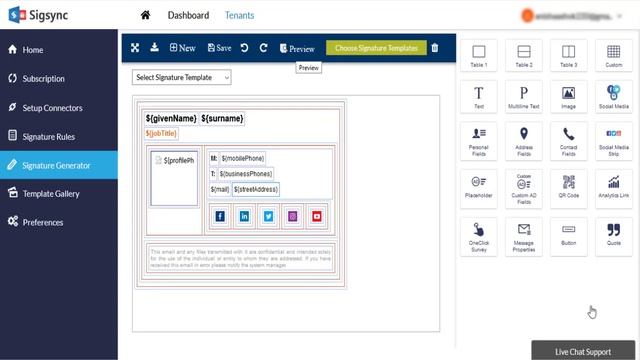The image size is (640, 360).
Task: Click the undo arrow icon
Action: 244,48
